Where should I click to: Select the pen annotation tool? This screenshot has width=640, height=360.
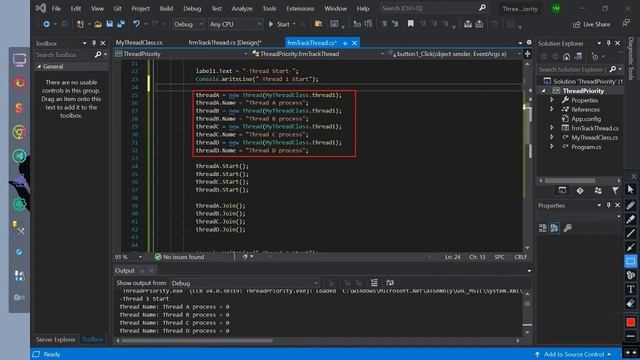631,205
